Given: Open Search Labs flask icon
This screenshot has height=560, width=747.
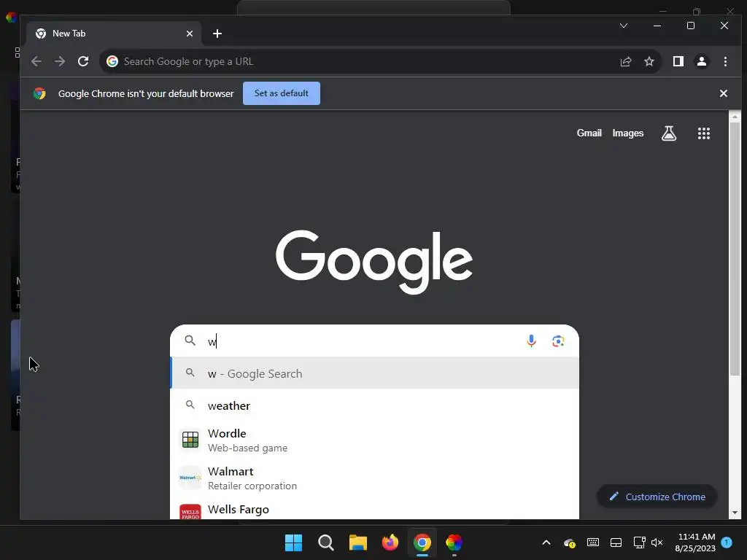Looking at the screenshot, I should pyautogui.click(x=669, y=133).
